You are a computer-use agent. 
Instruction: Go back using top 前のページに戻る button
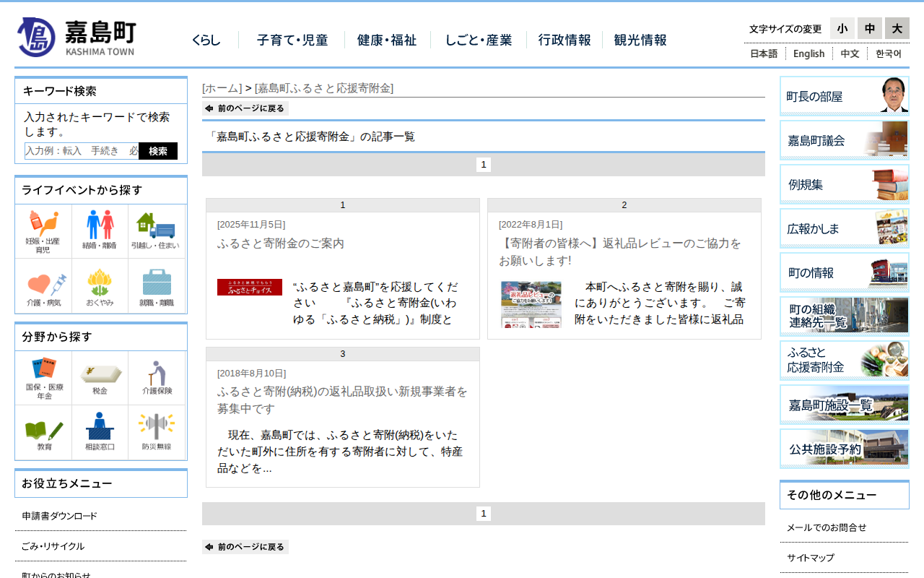(x=245, y=108)
